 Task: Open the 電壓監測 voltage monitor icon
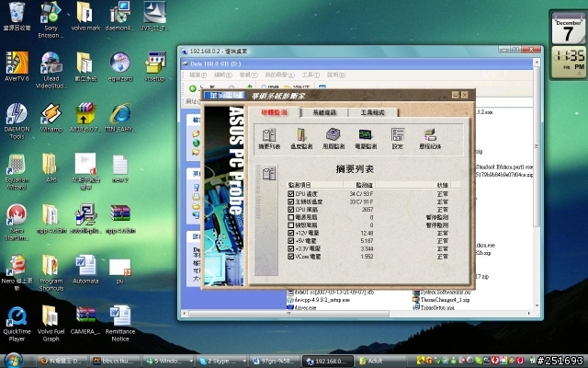(x=366, y=138)
